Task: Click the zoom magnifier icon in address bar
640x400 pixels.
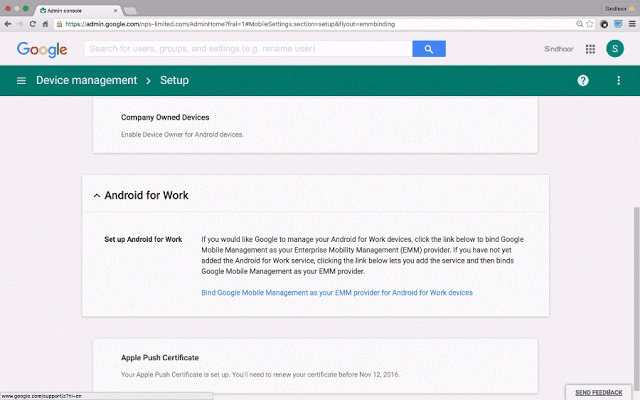Action: pos(579,24)
